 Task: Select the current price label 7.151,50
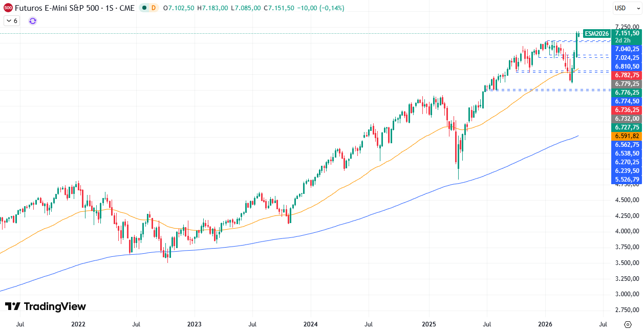[x=627, y=33]
